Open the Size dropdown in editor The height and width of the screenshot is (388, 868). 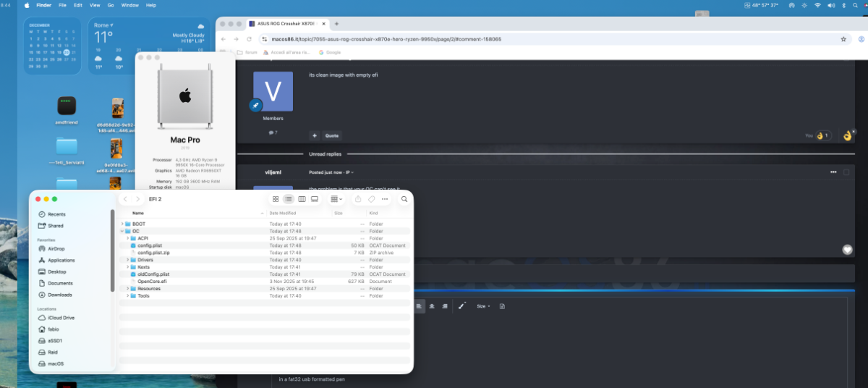click(x=483, y=306)
